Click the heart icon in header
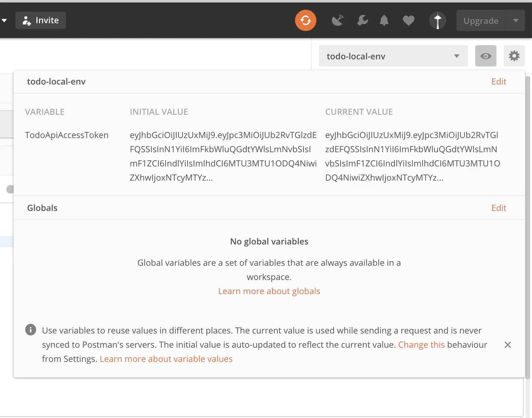 (x=408, y=21)
